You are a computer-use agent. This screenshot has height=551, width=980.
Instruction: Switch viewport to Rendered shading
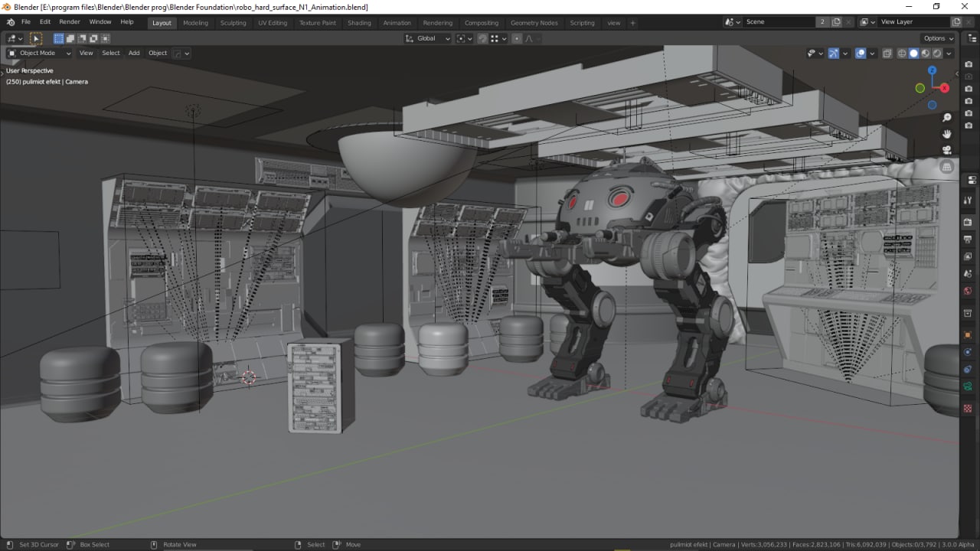pos(936,54)
